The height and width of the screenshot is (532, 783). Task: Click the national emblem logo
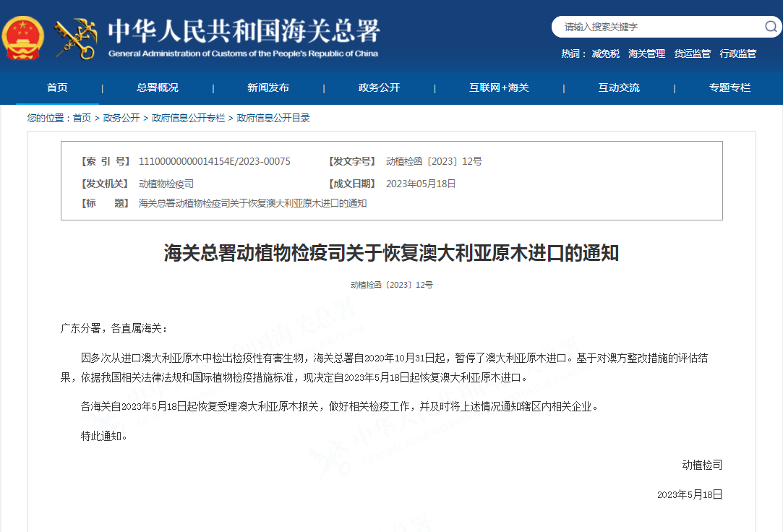point(23,36)
